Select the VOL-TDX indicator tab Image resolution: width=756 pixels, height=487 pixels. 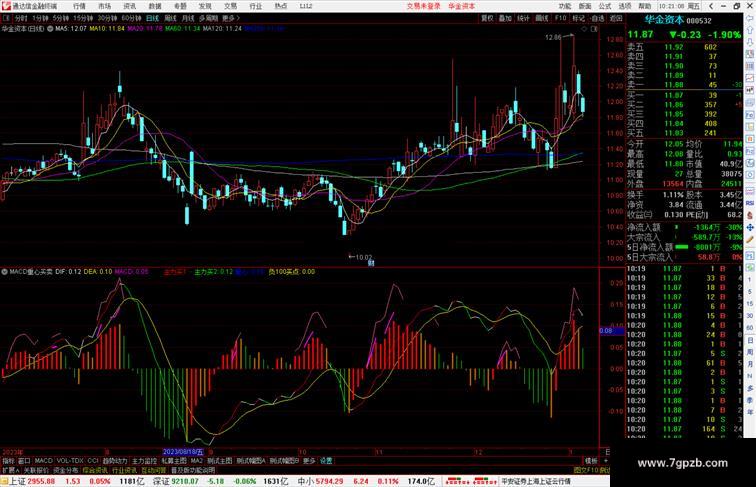point(70,461)
